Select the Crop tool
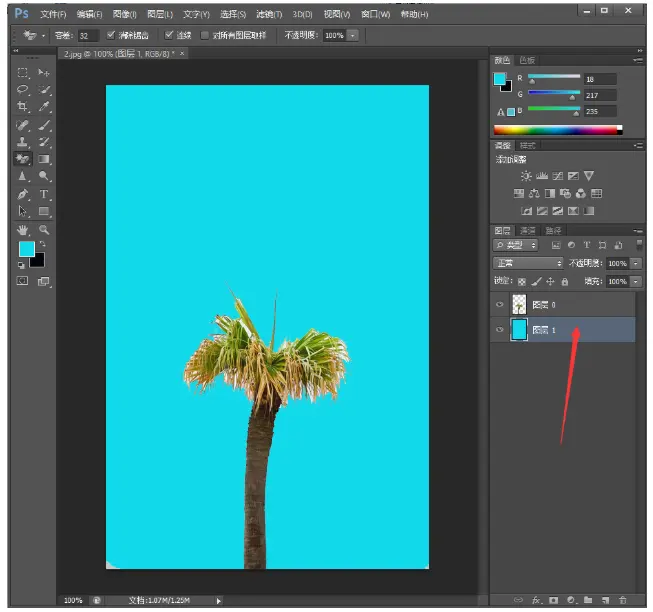 pos(23,107)
